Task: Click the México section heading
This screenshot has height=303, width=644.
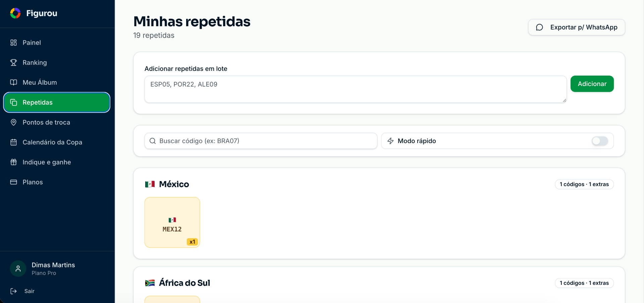Action: (174, 184)
